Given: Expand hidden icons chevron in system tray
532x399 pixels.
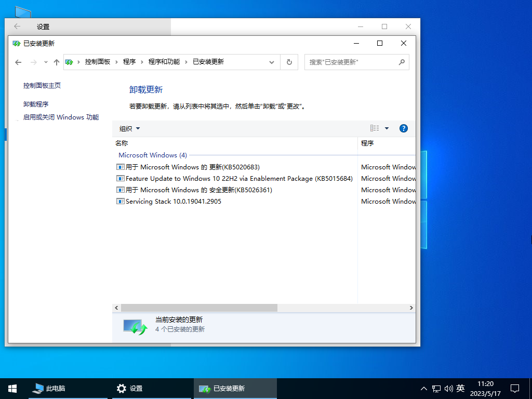Looking at the screenshot, I should click(x=424, y=388).
